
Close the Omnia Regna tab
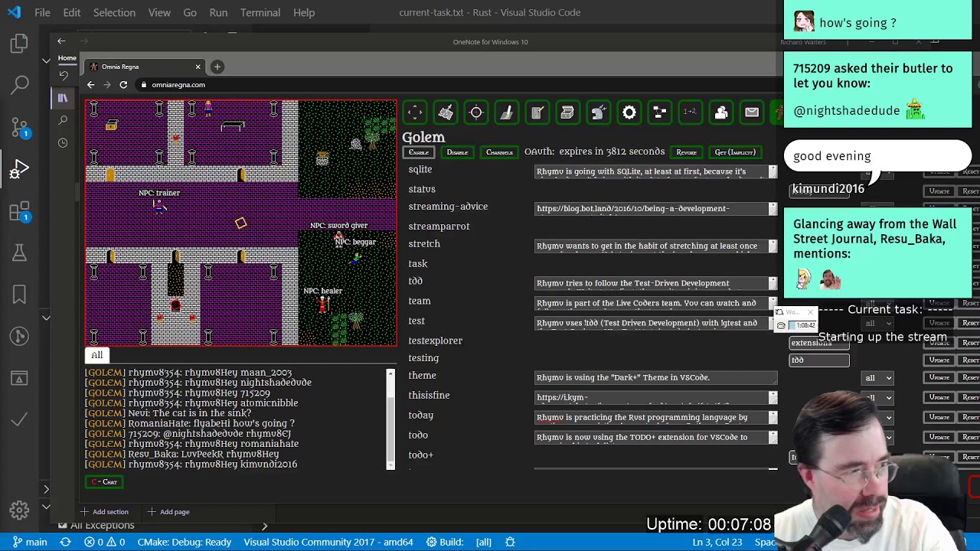tap(198, 67)
